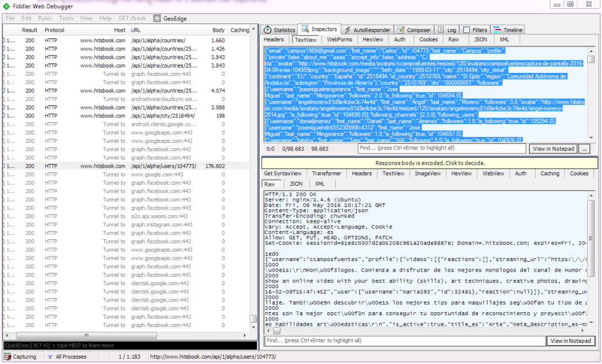Click the Composer pencil icon
The image size is (602, 364).
tap(401, 30)
